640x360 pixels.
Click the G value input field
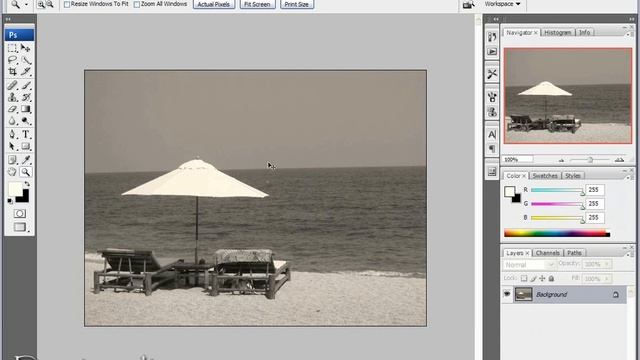click(595, 204)
